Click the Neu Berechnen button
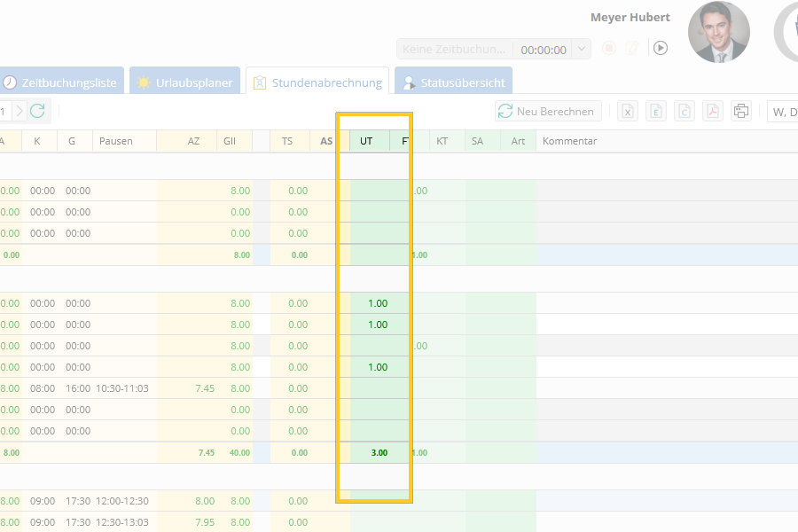 (x=549, y=111)
